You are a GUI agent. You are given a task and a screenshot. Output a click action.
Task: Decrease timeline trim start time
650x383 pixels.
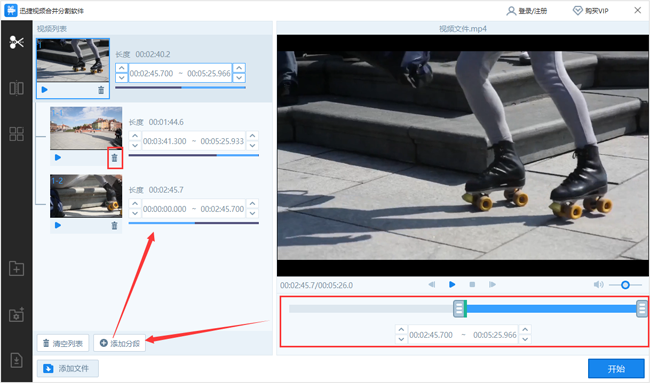pyautogui.click(x=401, y=339)
